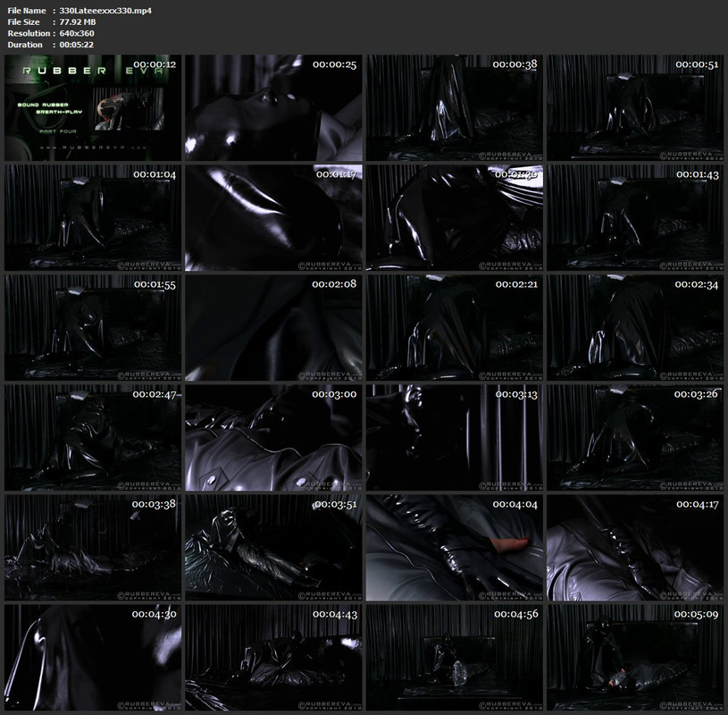This screenshot has width=728, height=715.
Task: Select the thumbnail stamped 00:00:25
Action: [x=273, y=108]
